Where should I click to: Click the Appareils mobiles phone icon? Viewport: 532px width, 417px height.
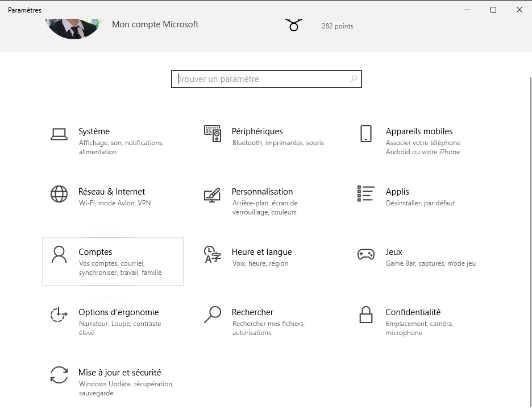(366, 134)
